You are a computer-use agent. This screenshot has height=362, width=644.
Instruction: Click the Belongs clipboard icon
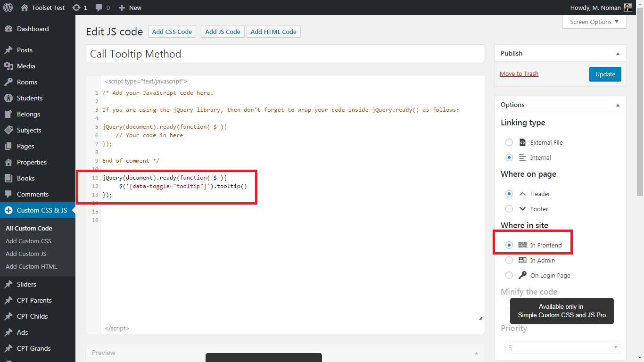click(8, 114)
